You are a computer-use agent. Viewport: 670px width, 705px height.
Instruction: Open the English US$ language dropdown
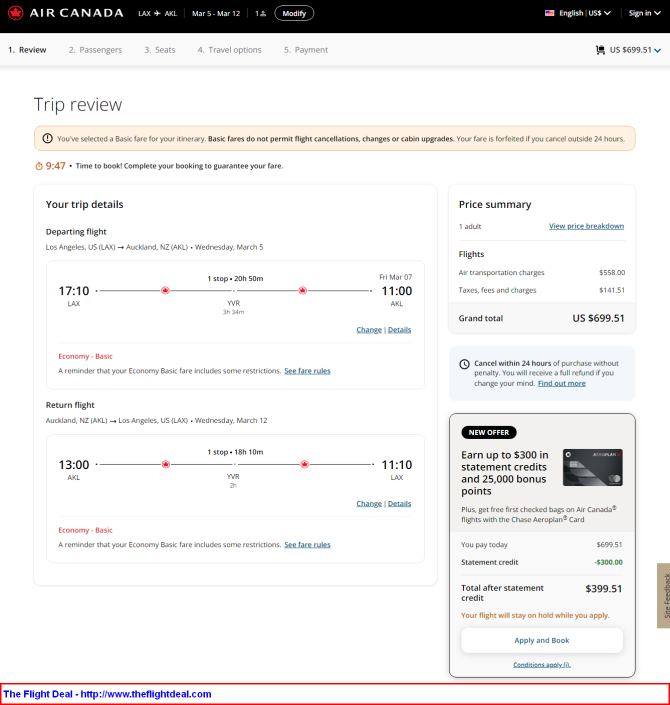point(578,13)
